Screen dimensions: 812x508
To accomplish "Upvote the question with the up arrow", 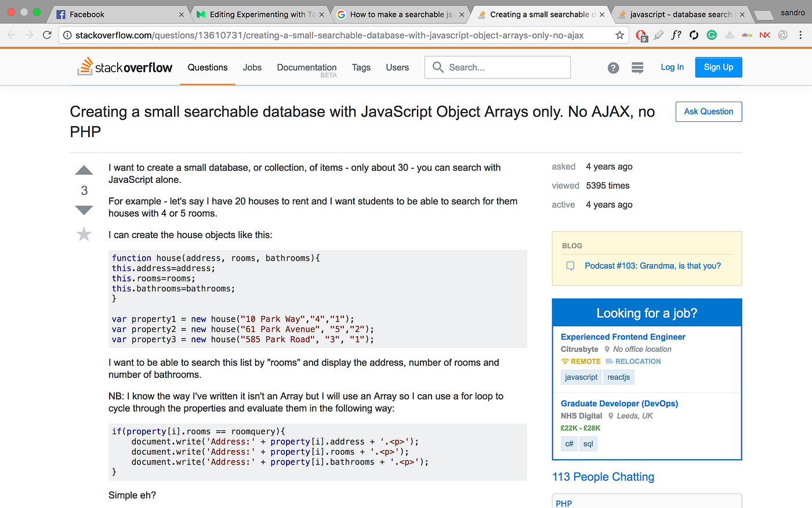I will [x=84, y=170].
